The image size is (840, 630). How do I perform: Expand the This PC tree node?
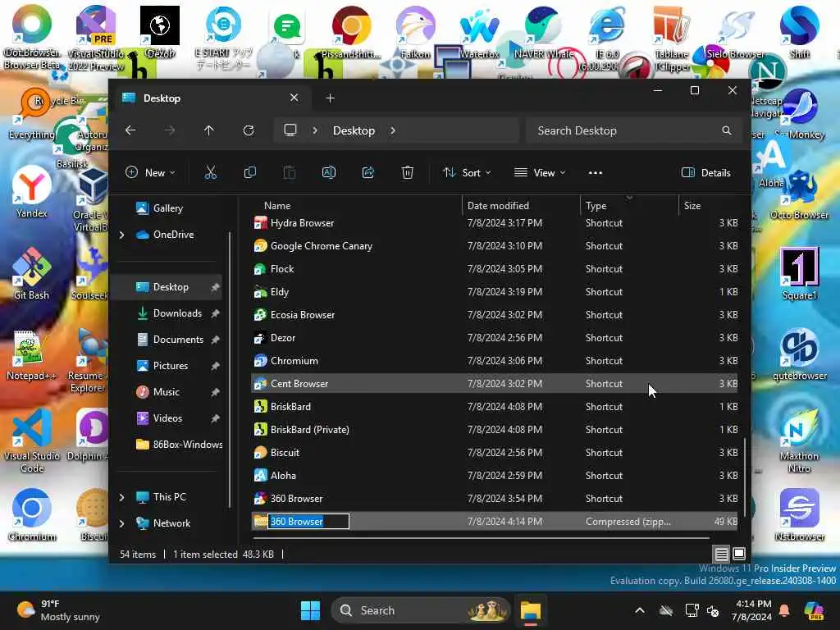coord(122,497)
